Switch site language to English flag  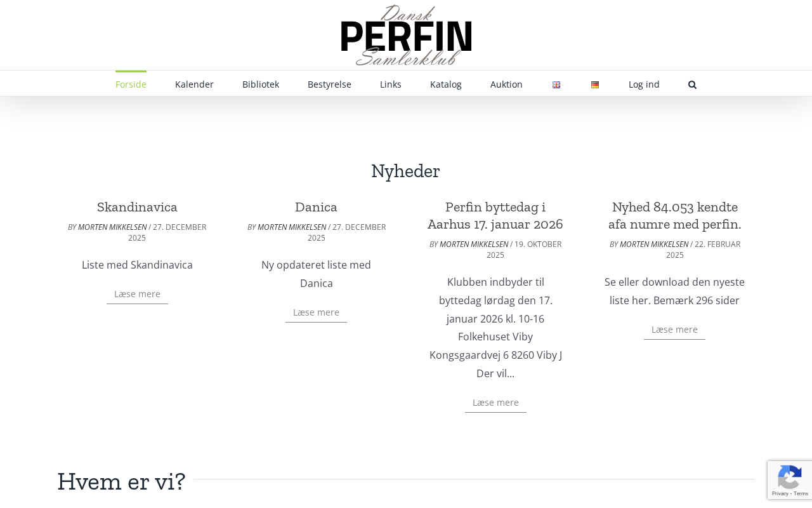tap(556, 84)
